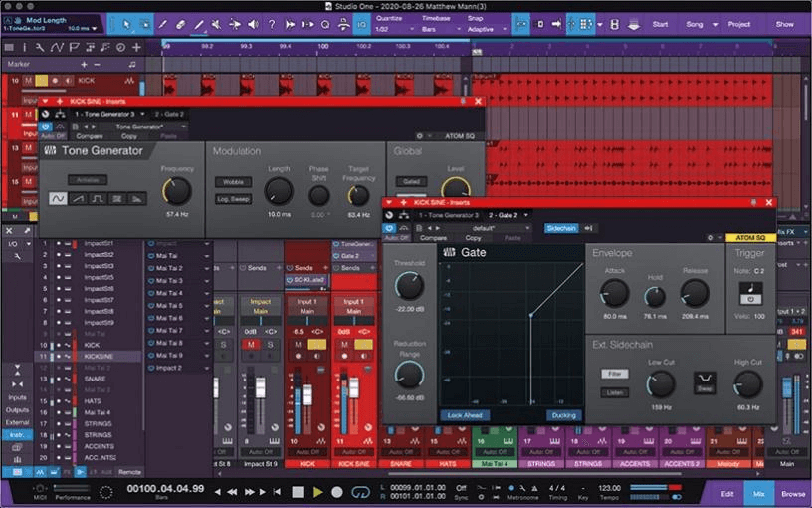Add track with plus icon above track list
This screenshot has height=508, width=812.
(136, 47)
